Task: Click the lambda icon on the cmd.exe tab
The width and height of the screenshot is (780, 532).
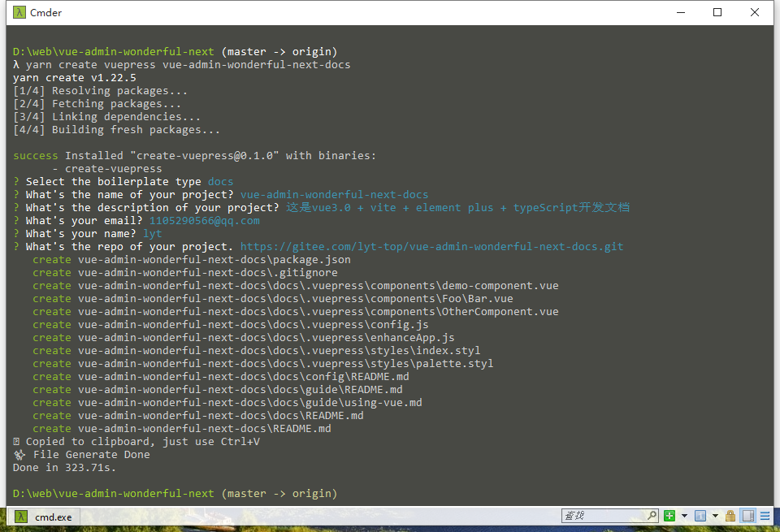Action: click(x=21, y=517)
